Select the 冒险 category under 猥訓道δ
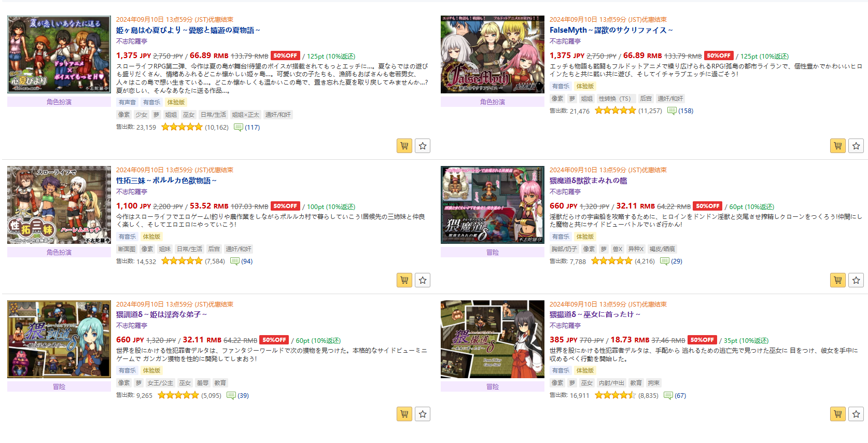Image resolution: width=868 pixels, height=443 pixels. 59,386
